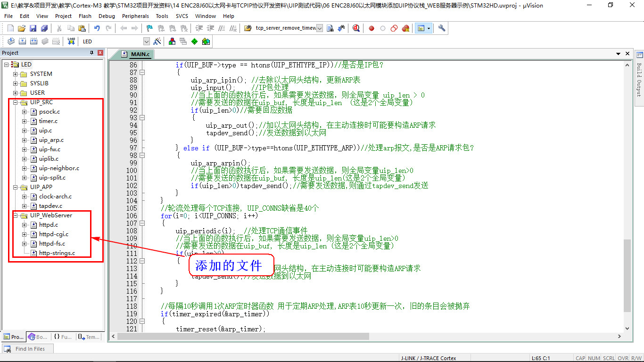The height and width of the screenshot is (362, 644).
Task: Click the CAP indicator in status bar
Action: 580,358
